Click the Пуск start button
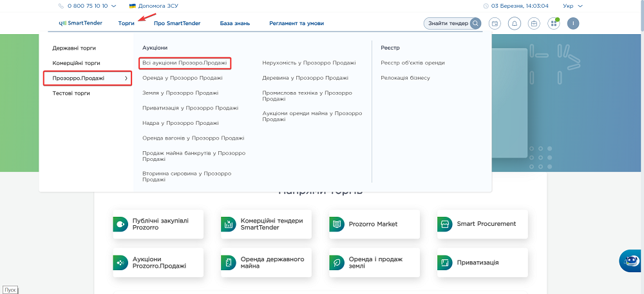The height and width of the screenshot is (294, 644). click(10, 290)
